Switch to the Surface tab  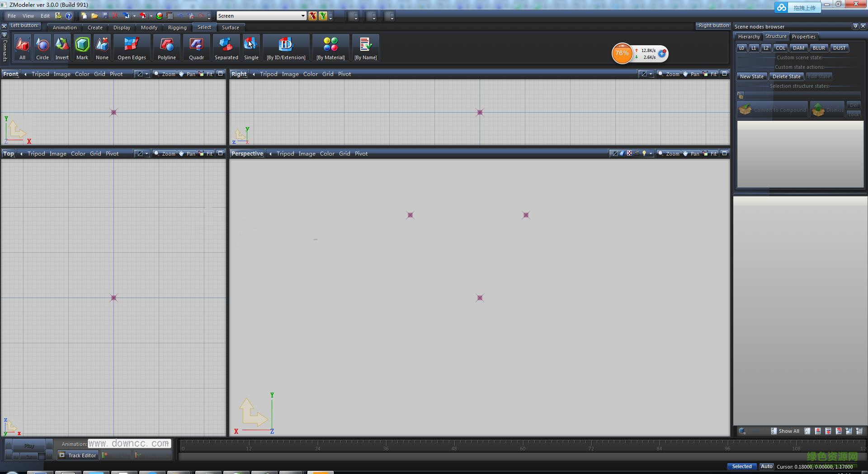click(x=230, y=28)
